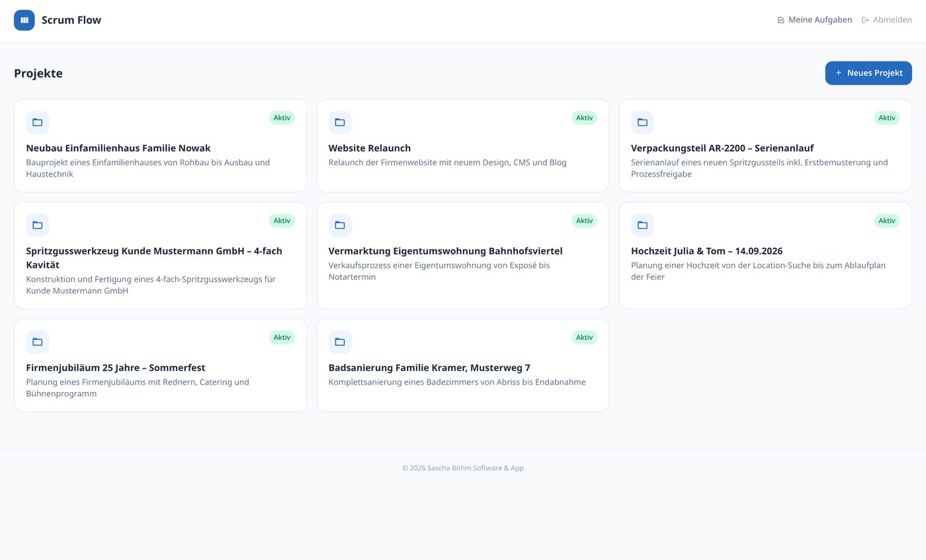Click Aktiv badge on Verpackungsteil AR-2200 card

887,118
